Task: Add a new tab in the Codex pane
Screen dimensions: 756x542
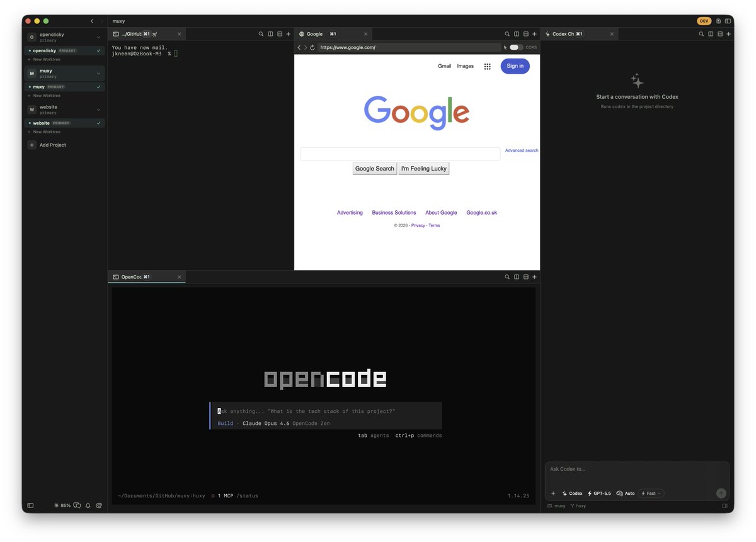Action: pyautogui.click(x=729, y=34)
